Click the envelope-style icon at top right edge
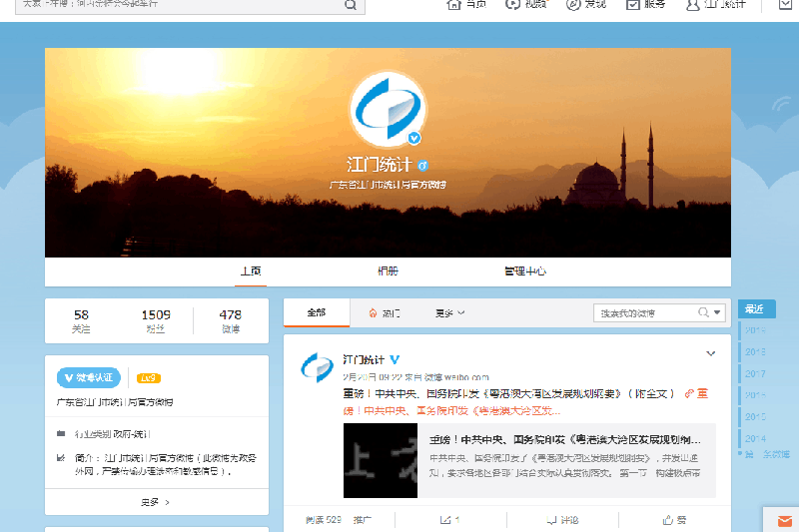The height and width of the screenshot is (532, 799). 786,5
